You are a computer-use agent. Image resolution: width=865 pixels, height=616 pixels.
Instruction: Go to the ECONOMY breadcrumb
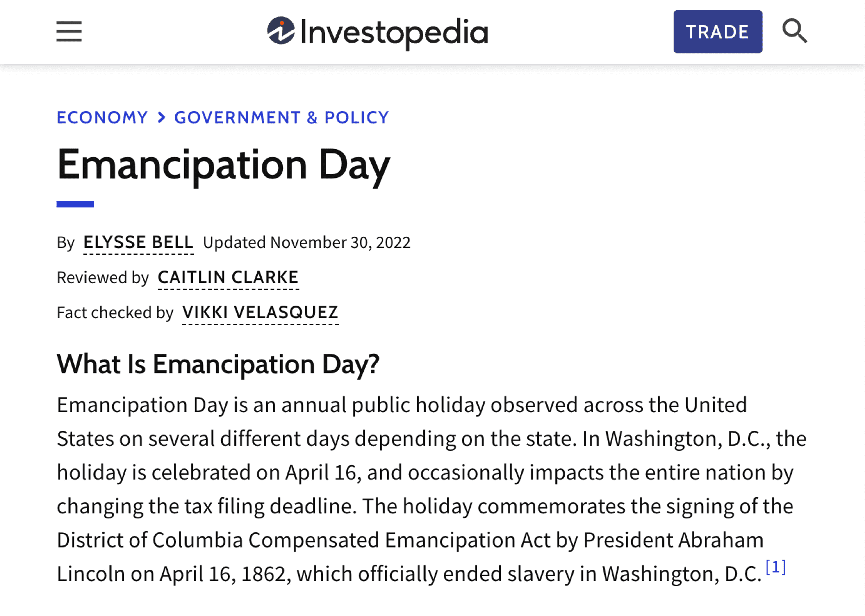pos(102,118)
